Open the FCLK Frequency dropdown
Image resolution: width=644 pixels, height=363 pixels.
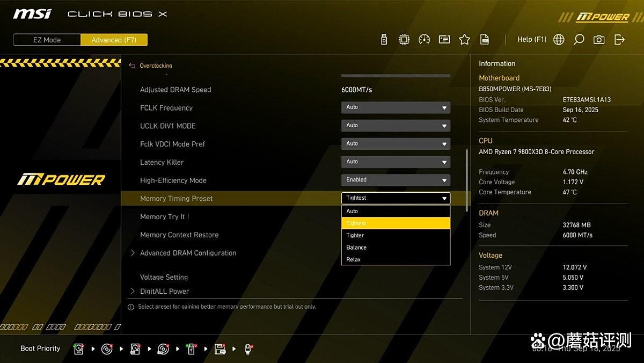[x=396, y=107]
